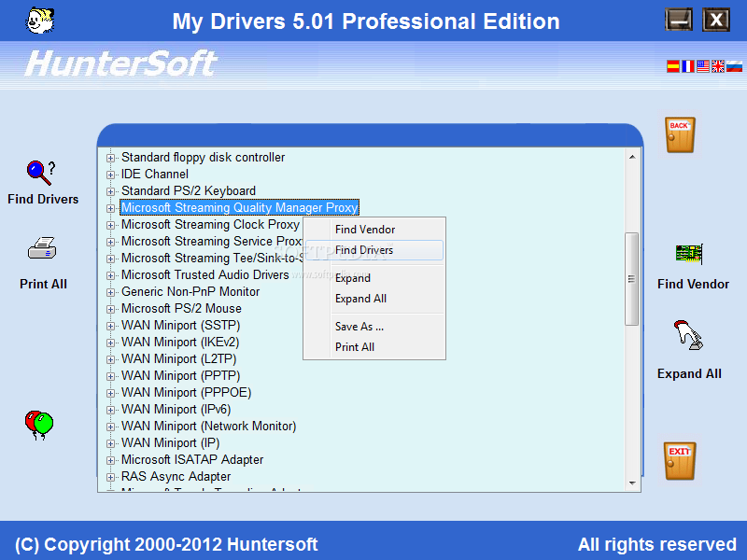Select RAS Async Adapter item
Viewport: 747px width, 560px height.
point(176,477)
